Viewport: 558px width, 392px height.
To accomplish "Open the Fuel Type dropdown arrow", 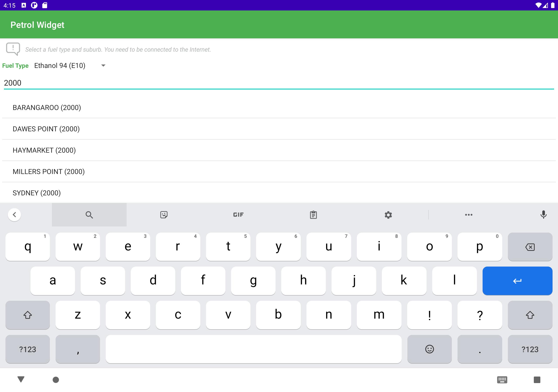I will click(x=103, y=66).
